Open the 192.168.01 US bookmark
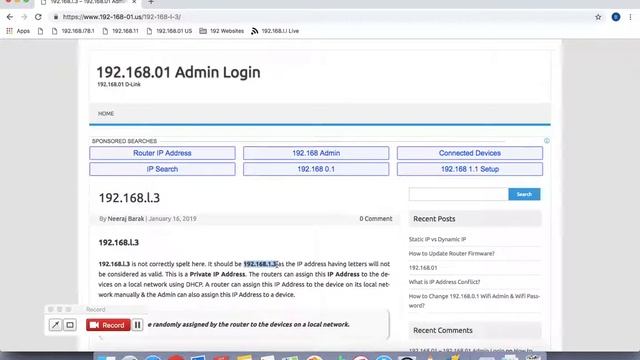The image size is (640, 360). [x=169, y=31]
